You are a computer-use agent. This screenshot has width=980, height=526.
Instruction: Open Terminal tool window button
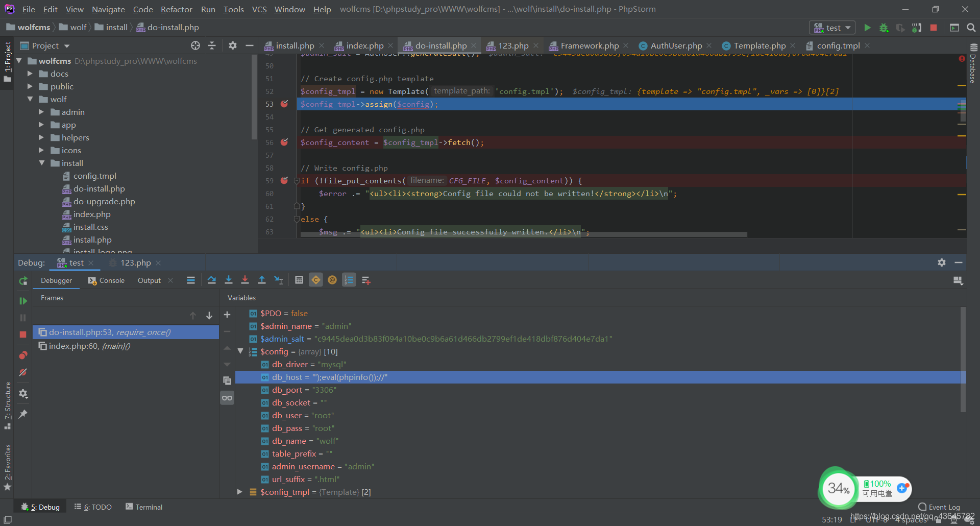[144, 507]
